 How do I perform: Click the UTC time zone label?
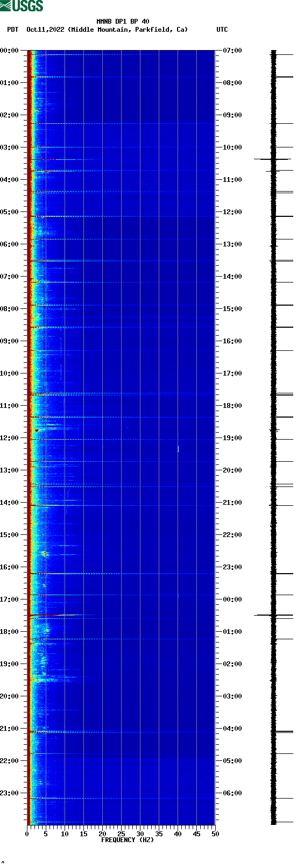(x=222, y=30)
